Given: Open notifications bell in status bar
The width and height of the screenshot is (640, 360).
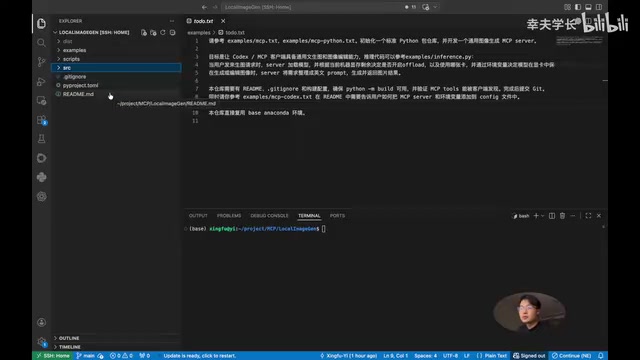Looking at the screenshot, I should pyautogui.click(x=600, y=356).
